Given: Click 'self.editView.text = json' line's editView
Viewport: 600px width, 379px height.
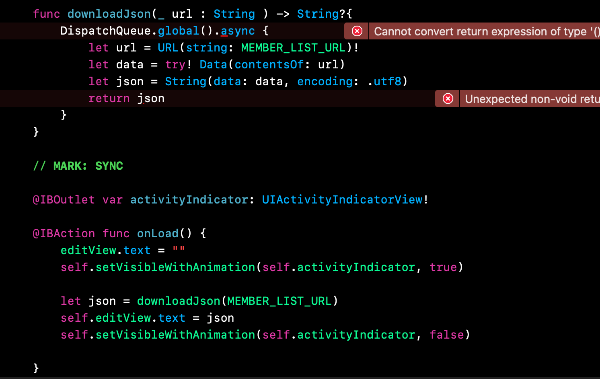Looking at the screenshot, I should tap(123, 318).
